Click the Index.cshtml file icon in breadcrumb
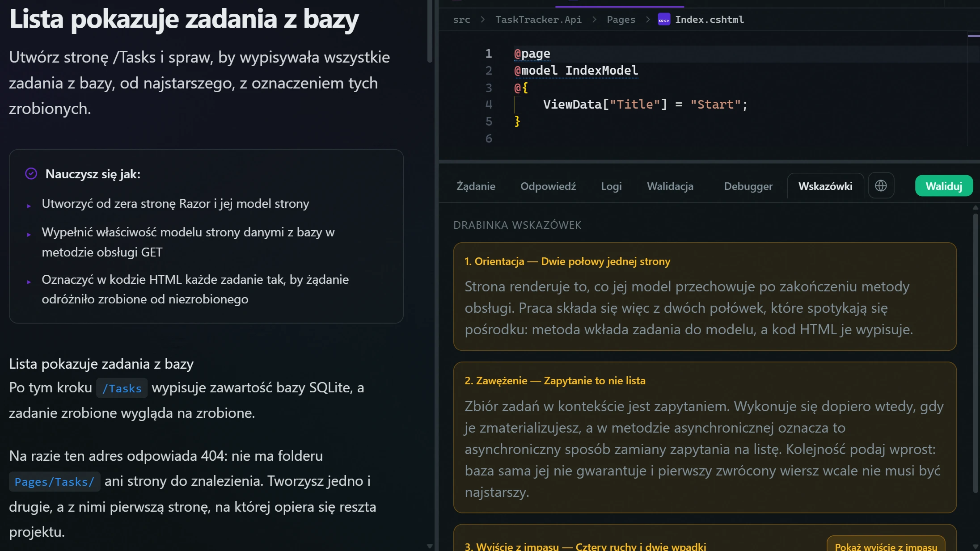The image size is (980, 551). pos(664,20)
